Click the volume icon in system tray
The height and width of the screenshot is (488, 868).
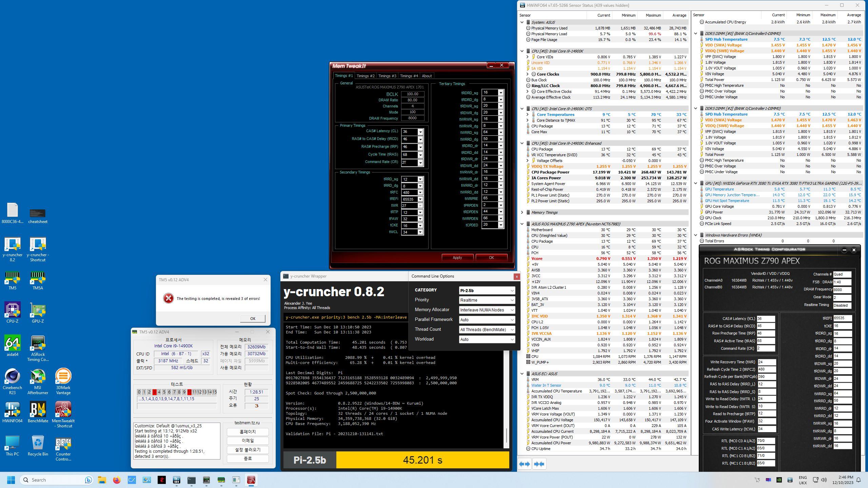pyautogui.click(x=824, y=480)
